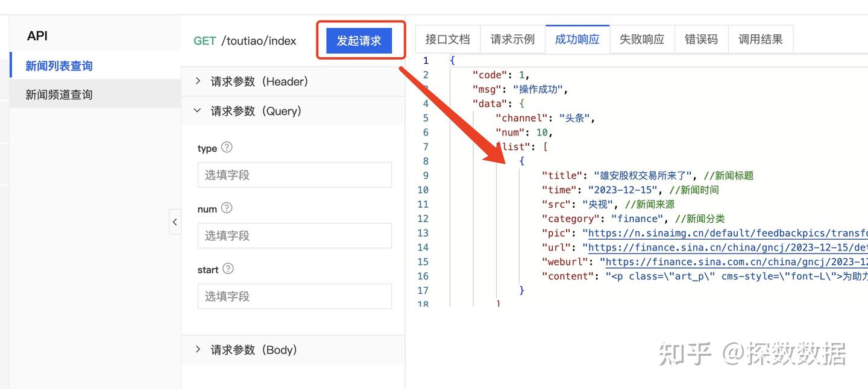
Task: Focus the num input field
Action: 294,235
